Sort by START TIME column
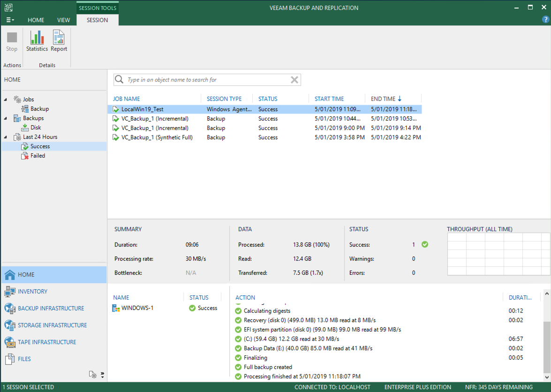Screen dimensions: 551x392 point(329,98)
